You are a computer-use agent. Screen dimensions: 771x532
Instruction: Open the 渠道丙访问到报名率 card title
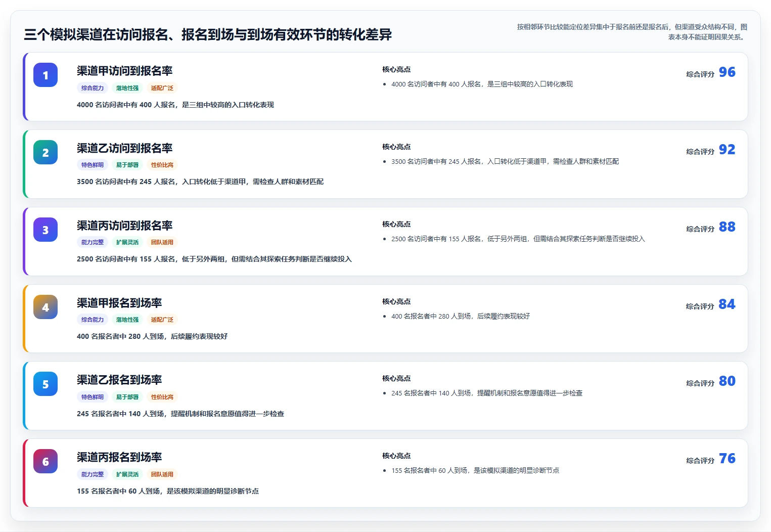click(125, 226)
